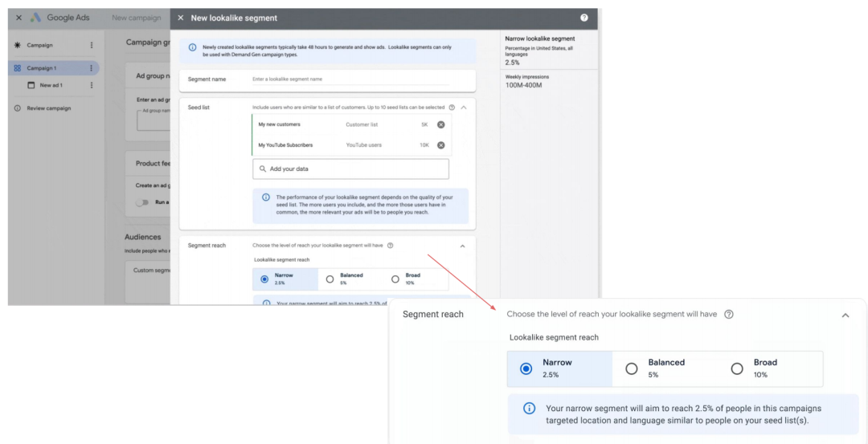Click help icon in enlarged callout

[x=729, y=314]
